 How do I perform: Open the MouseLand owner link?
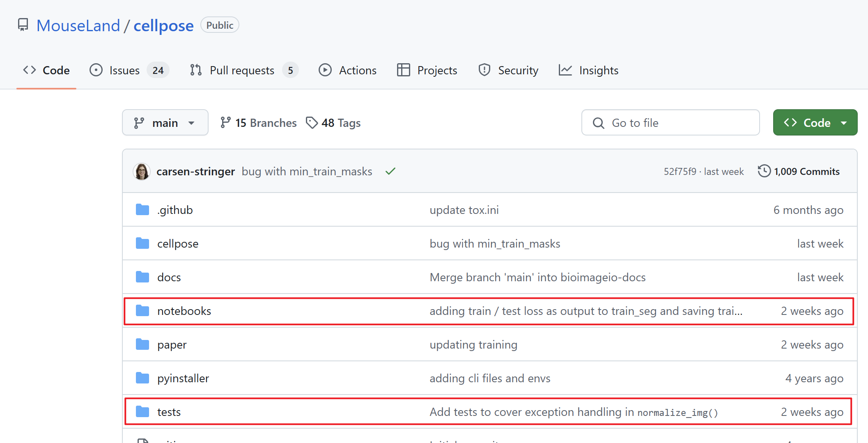[x=78, y=25]
